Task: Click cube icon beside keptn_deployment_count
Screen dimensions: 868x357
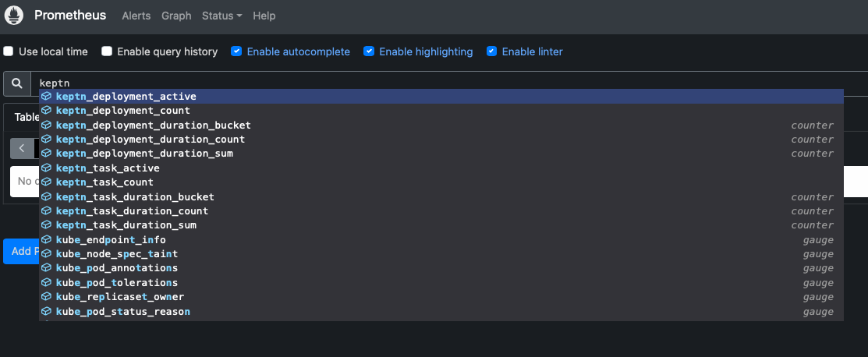Action: tap(47, 111)
